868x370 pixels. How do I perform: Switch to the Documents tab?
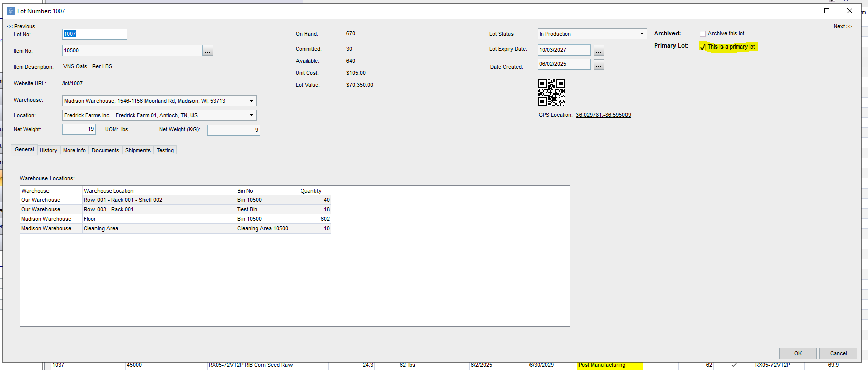(x=106, y=150)
